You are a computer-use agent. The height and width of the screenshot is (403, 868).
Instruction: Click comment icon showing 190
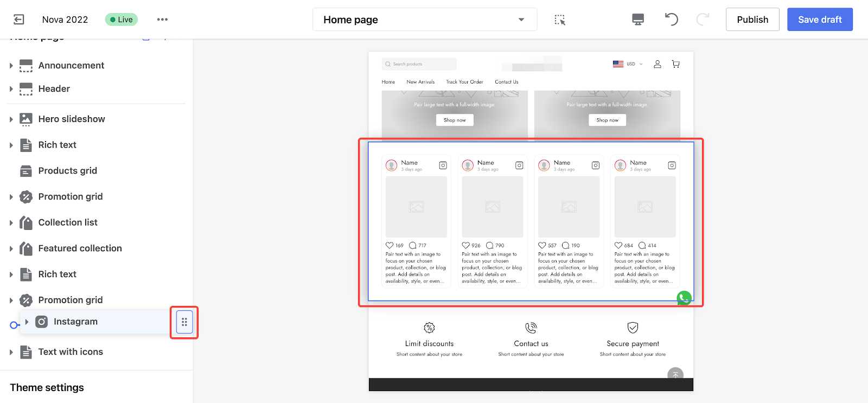(566, 245)
